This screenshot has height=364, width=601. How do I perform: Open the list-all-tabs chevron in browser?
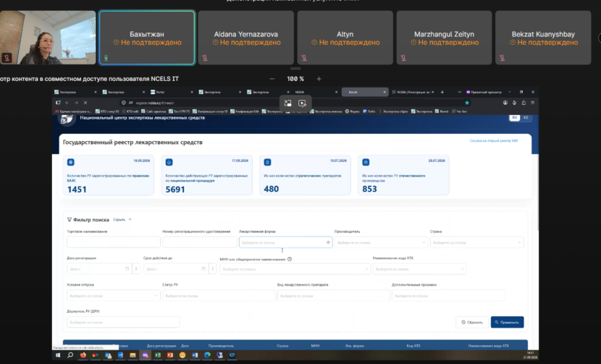459,92
